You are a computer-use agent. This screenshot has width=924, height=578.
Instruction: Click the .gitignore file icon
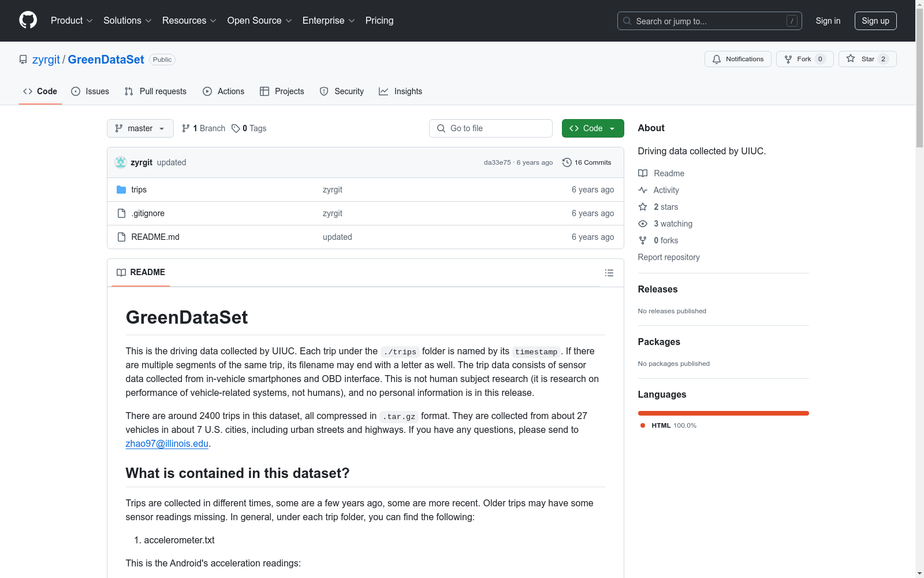121,213
